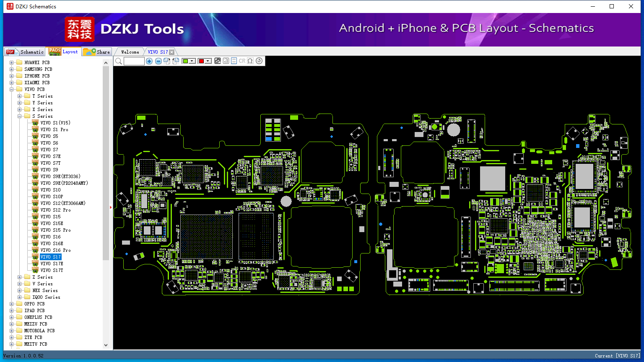644x362 pixels.
Task: Click the overlapping windows toolbar icon
Action: tap(218, 61)
